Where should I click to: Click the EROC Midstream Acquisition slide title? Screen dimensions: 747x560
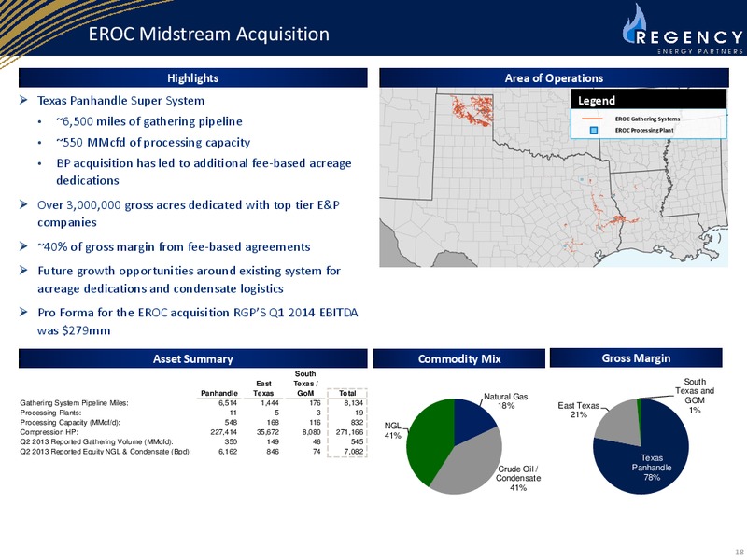point(208,34)
